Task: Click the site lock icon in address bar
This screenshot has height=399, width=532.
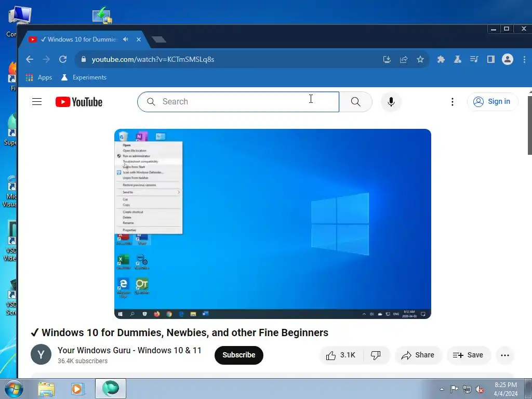Action: (x=84, y=59)
